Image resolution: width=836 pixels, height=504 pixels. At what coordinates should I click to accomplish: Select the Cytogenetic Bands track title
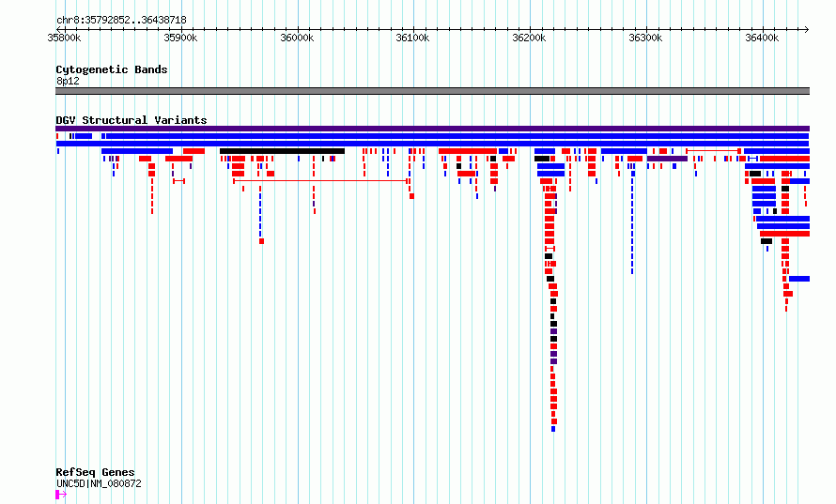click(112, 69)
